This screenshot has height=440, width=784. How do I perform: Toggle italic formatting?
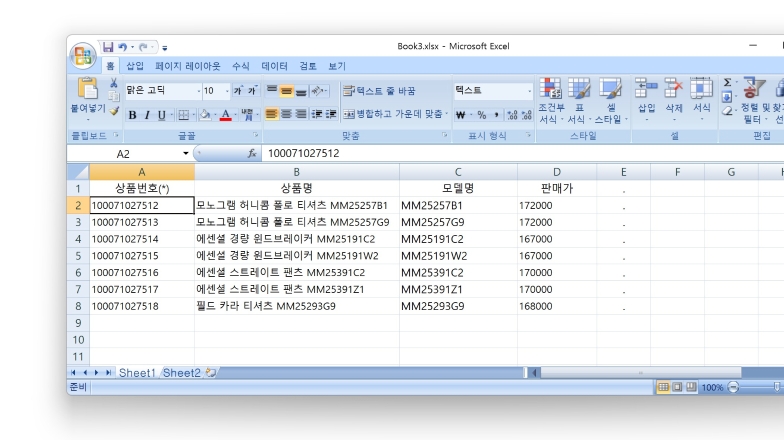(147, 115)
